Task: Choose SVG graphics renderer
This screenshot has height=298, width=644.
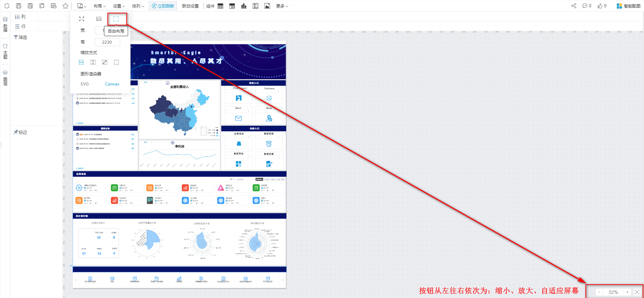Action: [84, 84]
